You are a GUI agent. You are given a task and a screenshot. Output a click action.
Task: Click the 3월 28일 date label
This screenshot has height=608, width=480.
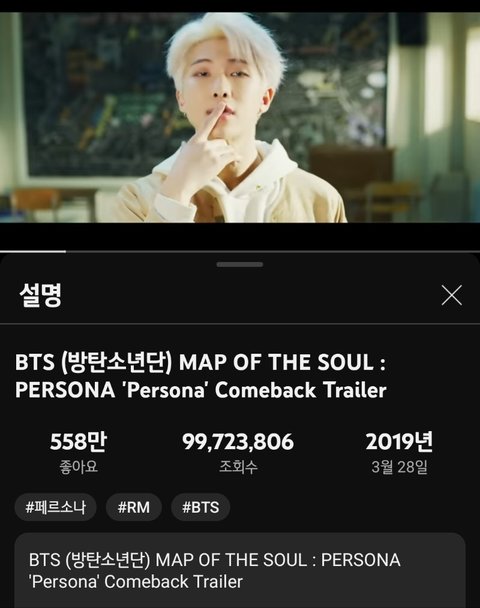coord(399,467)
